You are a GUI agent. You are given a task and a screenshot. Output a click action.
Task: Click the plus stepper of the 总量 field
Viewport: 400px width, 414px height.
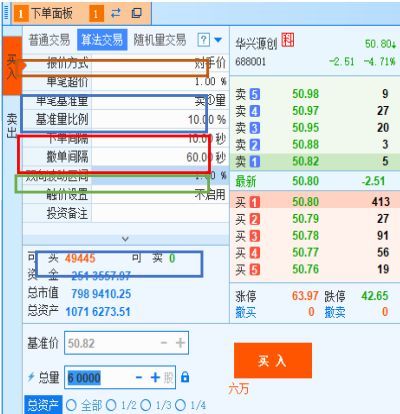point(155,377)
